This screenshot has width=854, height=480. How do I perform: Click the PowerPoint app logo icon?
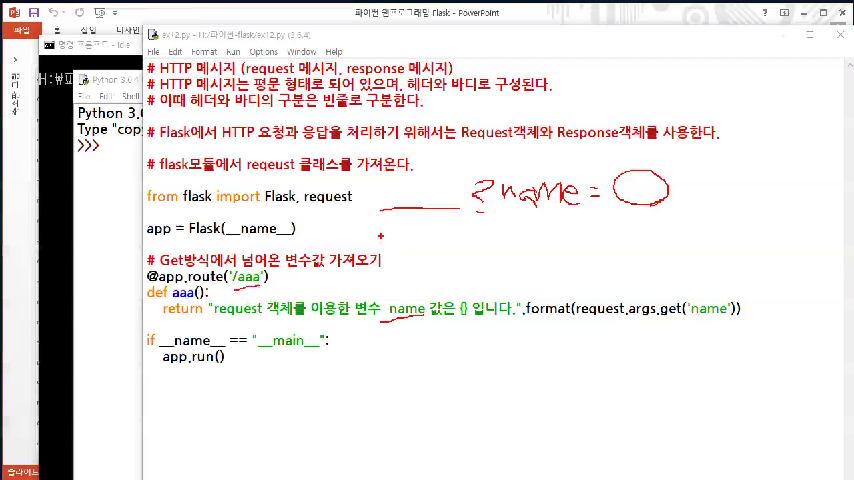click(14, 12)
